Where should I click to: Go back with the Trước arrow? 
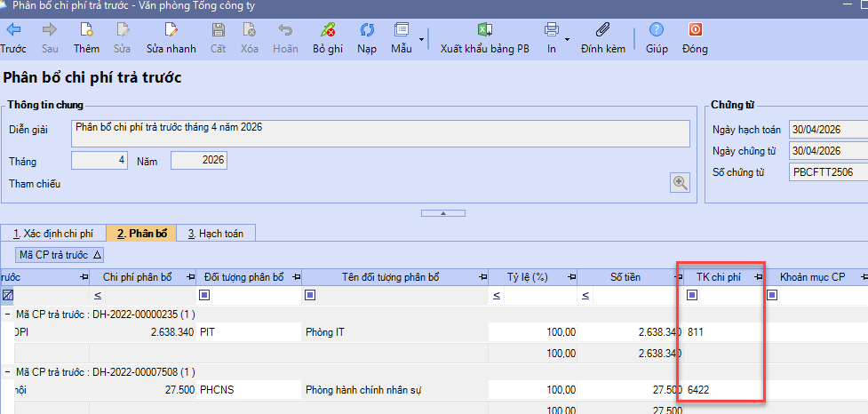(13, 30)
